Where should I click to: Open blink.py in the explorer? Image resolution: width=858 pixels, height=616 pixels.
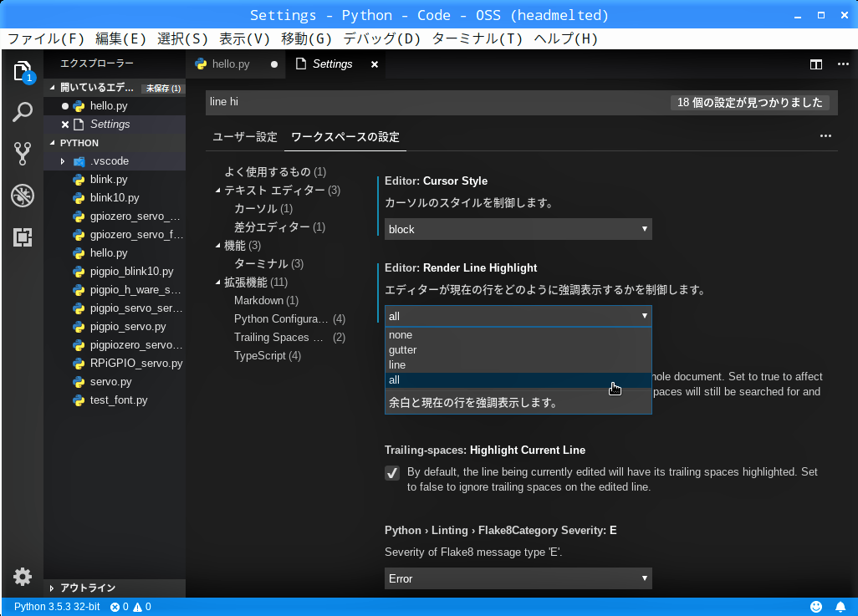point(115,180)
